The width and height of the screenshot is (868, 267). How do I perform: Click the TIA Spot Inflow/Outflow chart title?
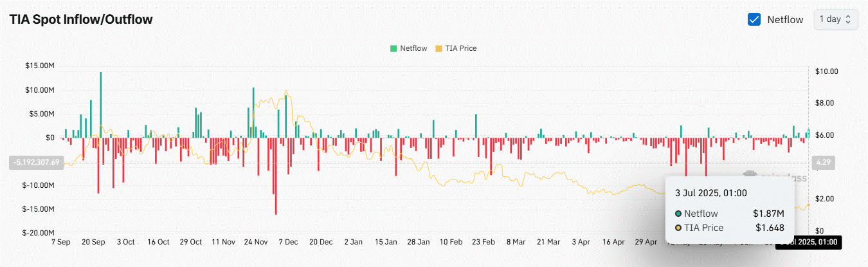pos(80,19)
